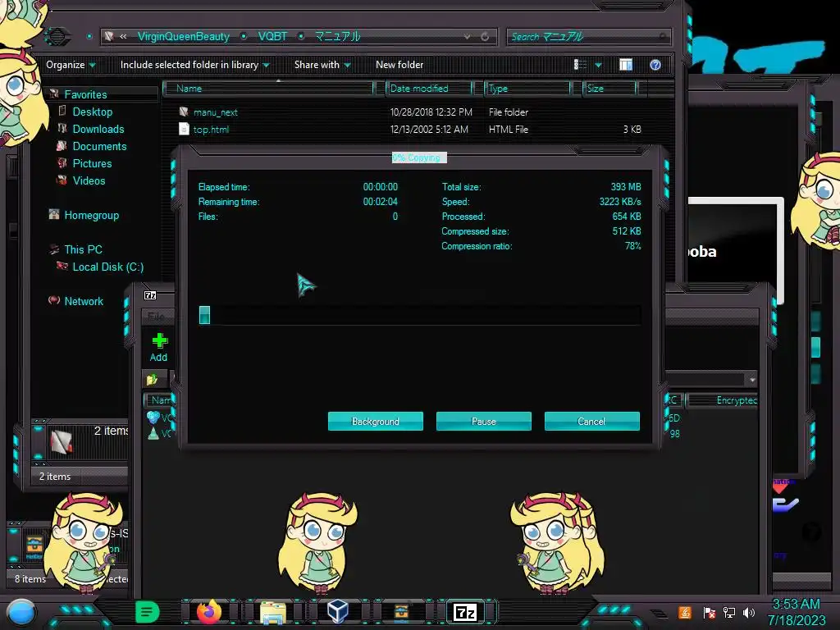Pause the copying operation
The width and height of the screenshot is (840, 630).
tap(484, 421)
